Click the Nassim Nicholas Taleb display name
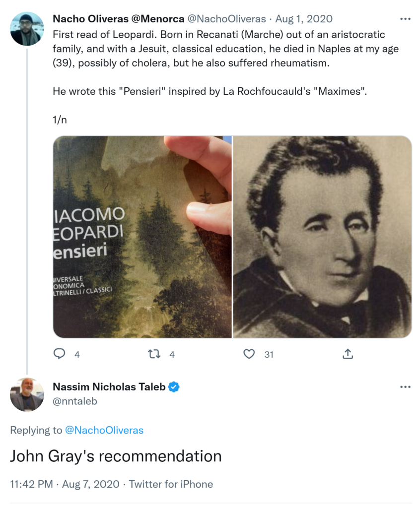This screenshot has height=508, width=420. (109, 387)
